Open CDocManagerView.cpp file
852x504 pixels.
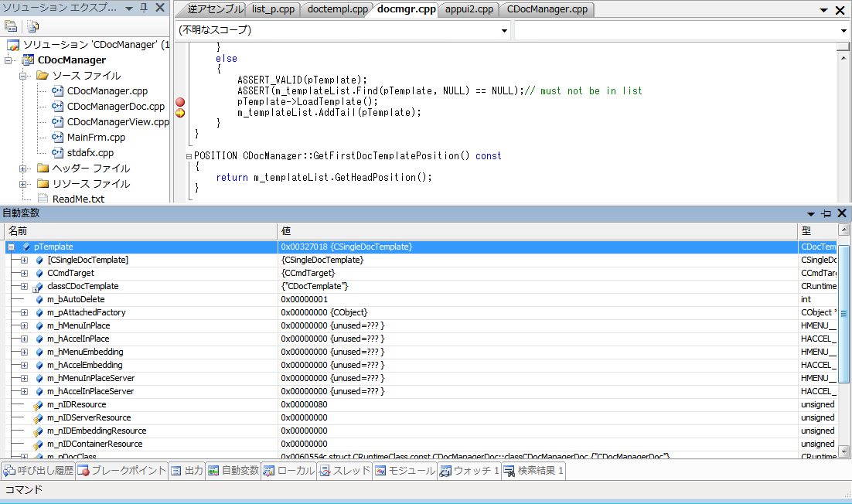(118, 121)
